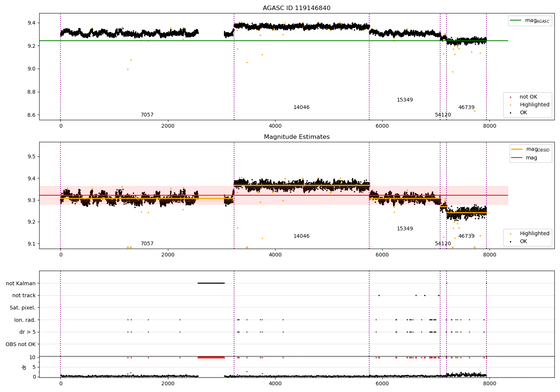The image size is (560, 392).
Task: Click the 'Highlighted' legend entry in middle plot
Action: (534, 234)
